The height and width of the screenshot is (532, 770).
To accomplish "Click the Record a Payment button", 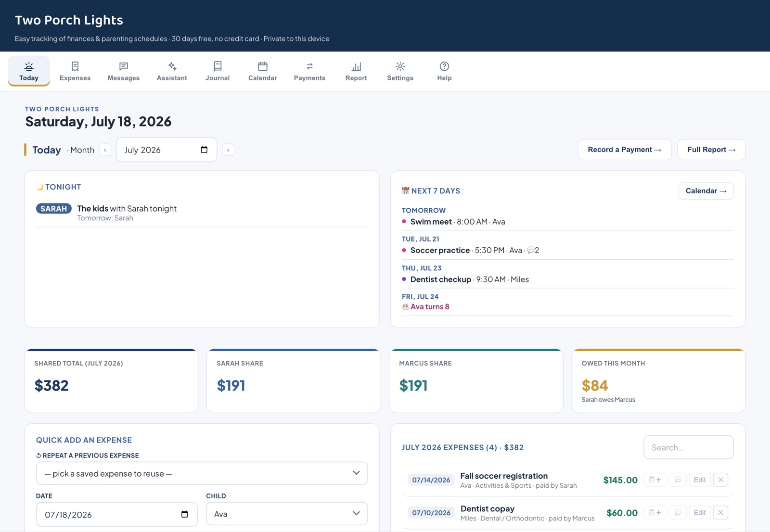I will click(x=624, y=150).
